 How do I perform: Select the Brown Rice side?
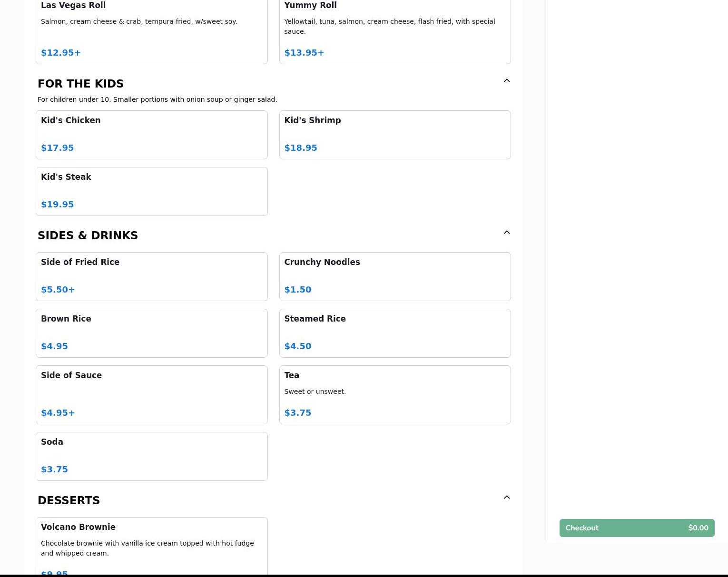tap(152, 333)
